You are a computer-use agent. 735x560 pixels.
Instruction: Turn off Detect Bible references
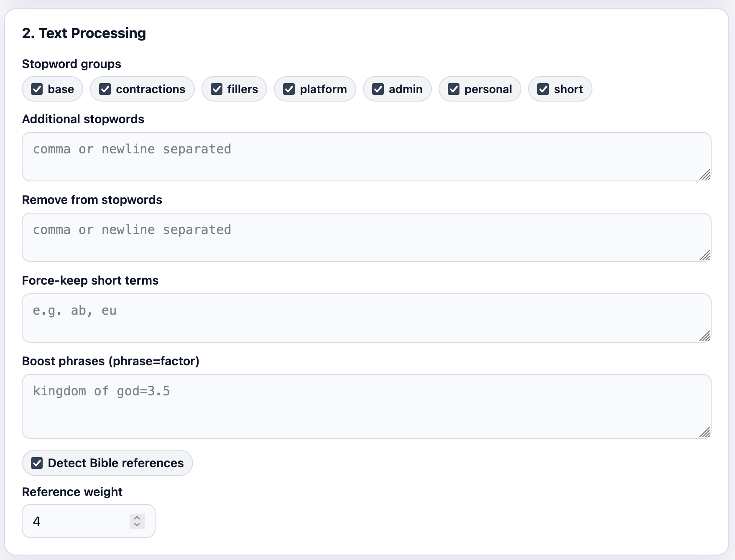[x=37, y=463]
